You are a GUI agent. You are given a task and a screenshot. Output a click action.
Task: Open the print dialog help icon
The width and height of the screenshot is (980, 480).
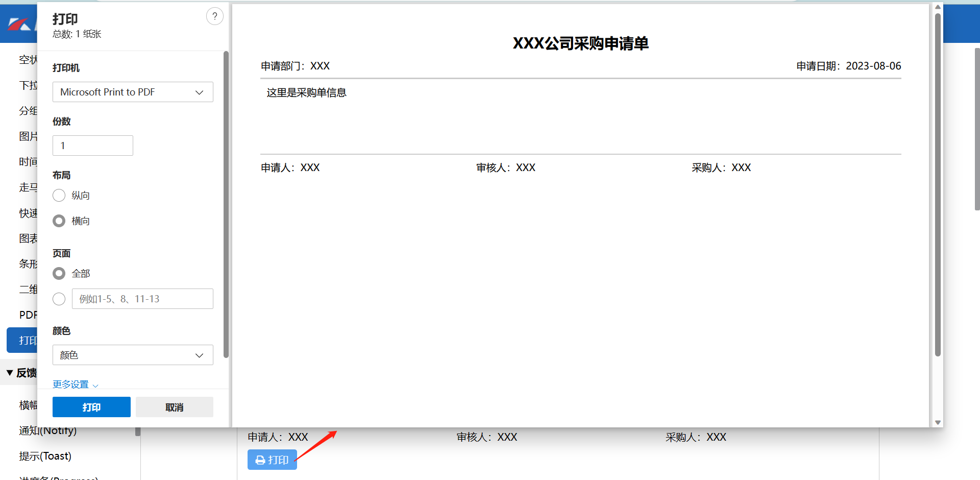click(215, 16)
